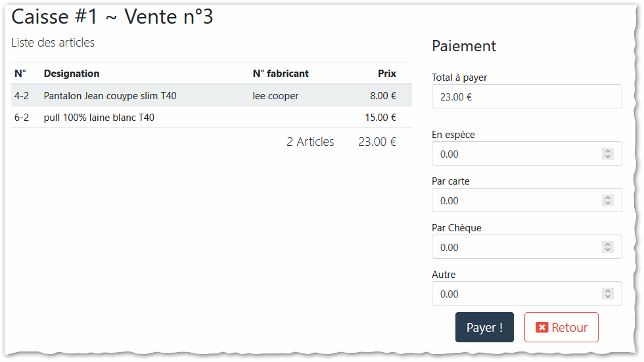The height and width of the screenshot is (362, 644).
Task: Click article number 4-2
Action: 22,96
